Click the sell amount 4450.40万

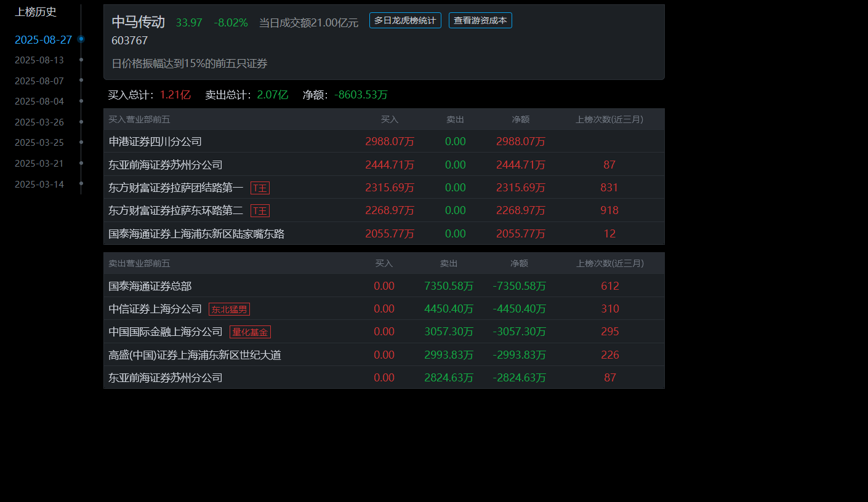[x=449, y=309]
